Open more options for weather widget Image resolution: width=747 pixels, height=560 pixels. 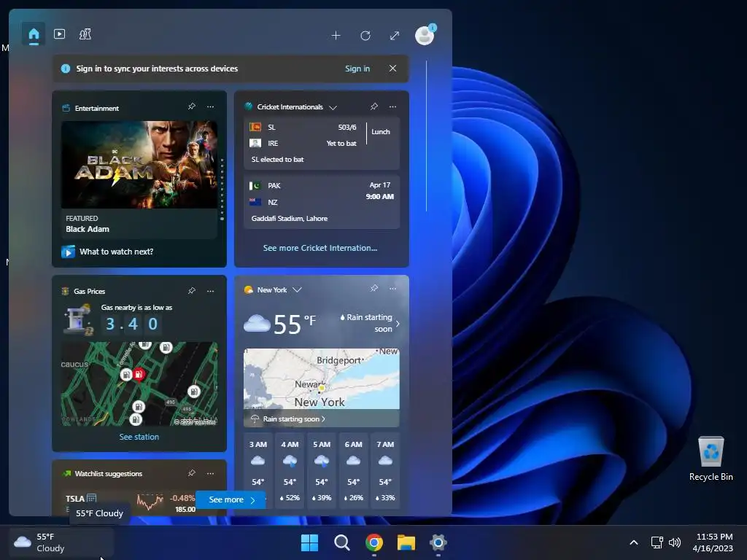pos(392,288)
